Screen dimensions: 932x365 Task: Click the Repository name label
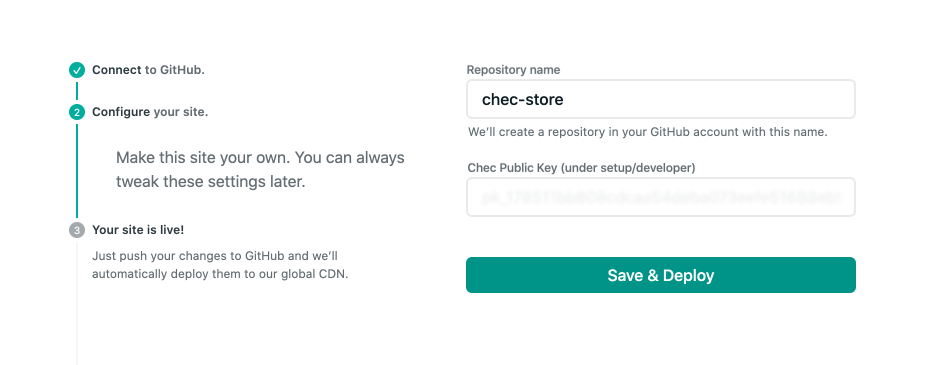[513, 70]
